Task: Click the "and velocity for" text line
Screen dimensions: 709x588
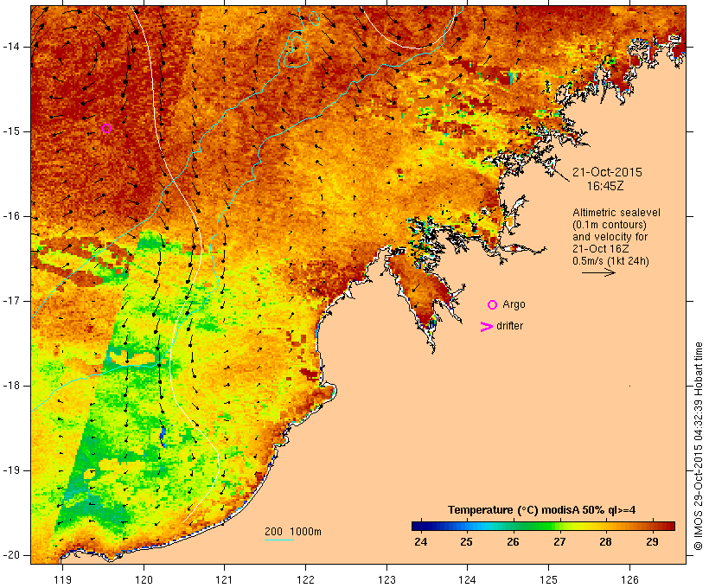Action: pos(610,237)
